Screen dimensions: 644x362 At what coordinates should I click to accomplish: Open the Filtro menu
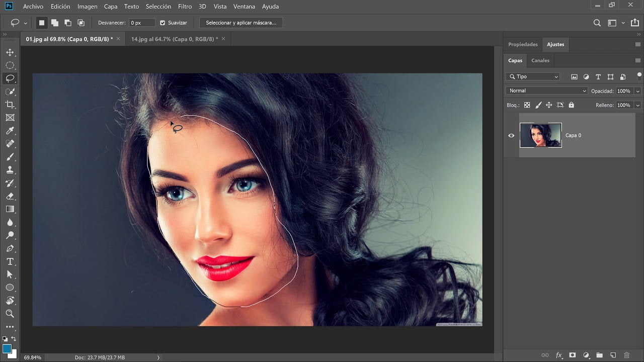tap(185, 7)
